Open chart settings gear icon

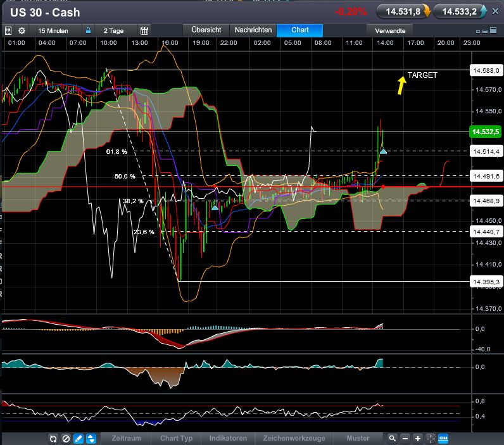(22, 31)
